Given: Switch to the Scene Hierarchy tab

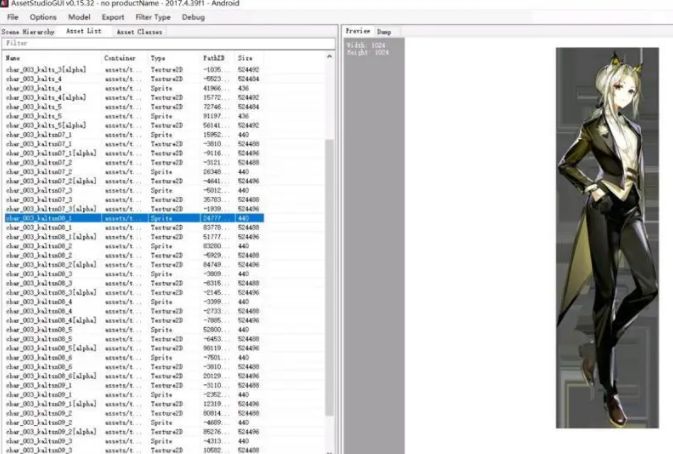Looking at the screenshot, I should click(31, 32).
